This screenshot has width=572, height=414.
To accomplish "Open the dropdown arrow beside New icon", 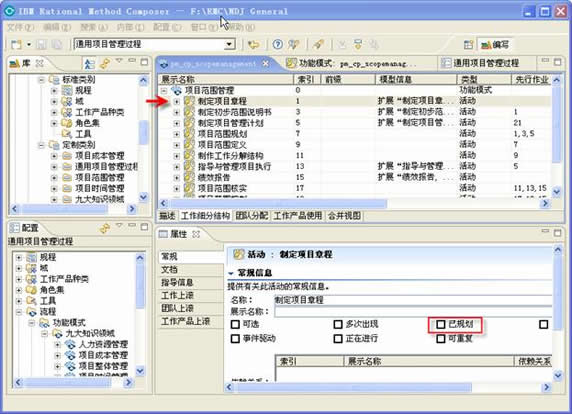I will coord(29,45).
